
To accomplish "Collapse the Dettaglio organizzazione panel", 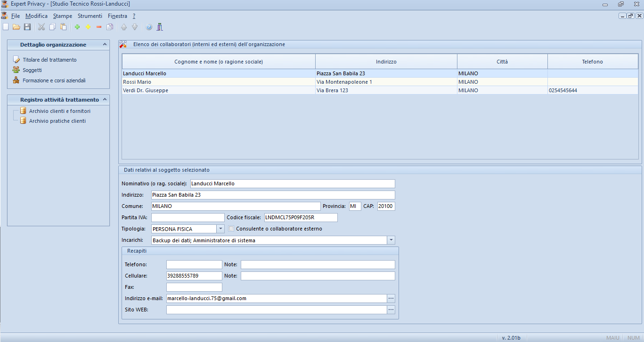I will click(x=105, y=45).
